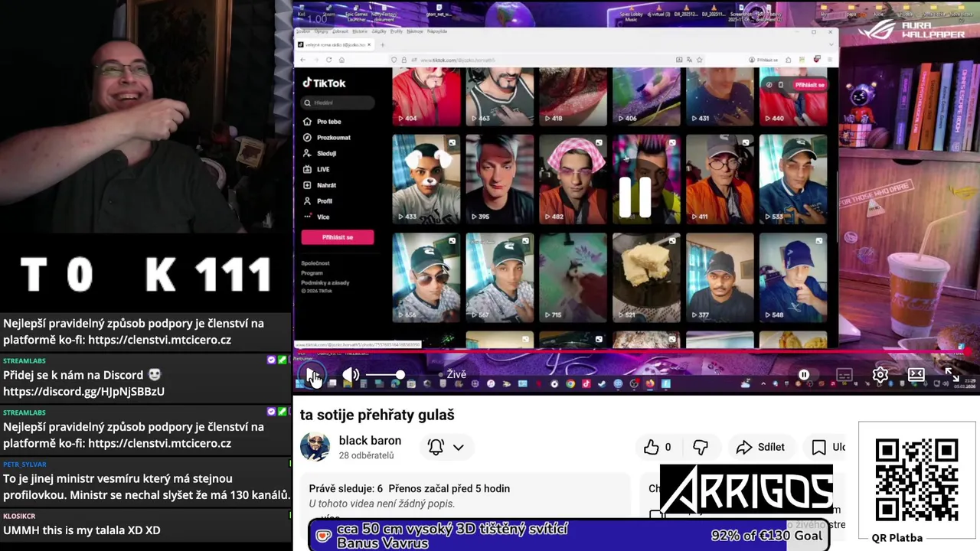Screen dimensions: 980x551
Task: Click the TikTok logo in the sidebar
Action: [x=324, y=83]
